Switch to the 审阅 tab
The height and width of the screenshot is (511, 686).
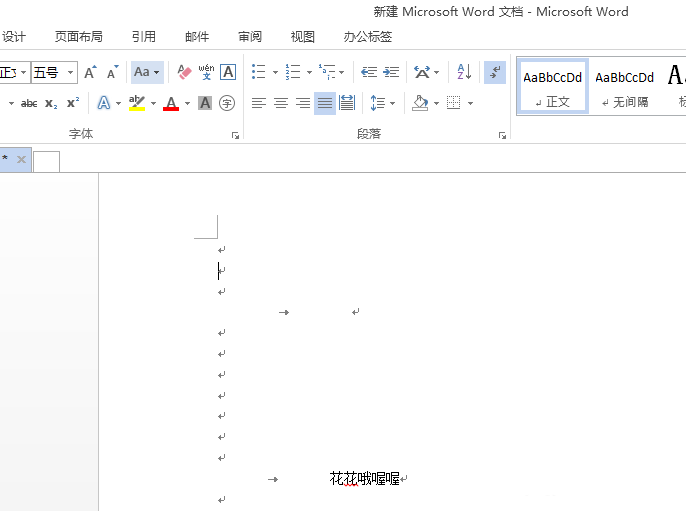[x=250, y=36]
